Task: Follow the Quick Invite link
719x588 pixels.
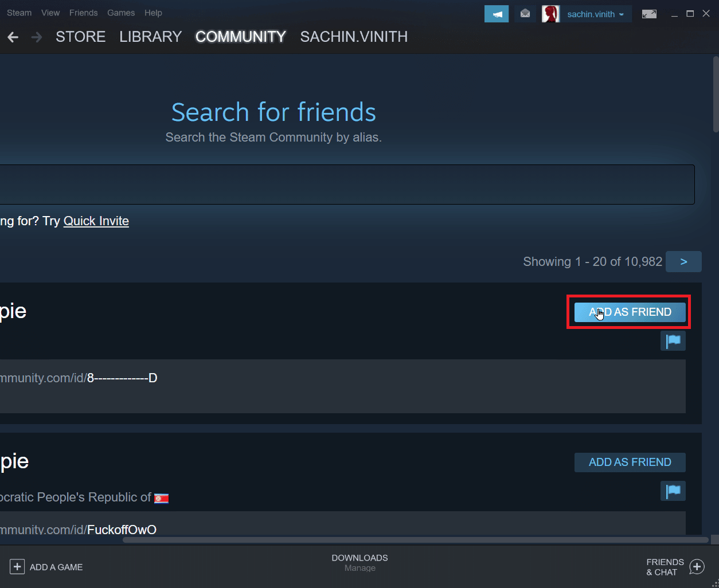Action: (96, 221)
